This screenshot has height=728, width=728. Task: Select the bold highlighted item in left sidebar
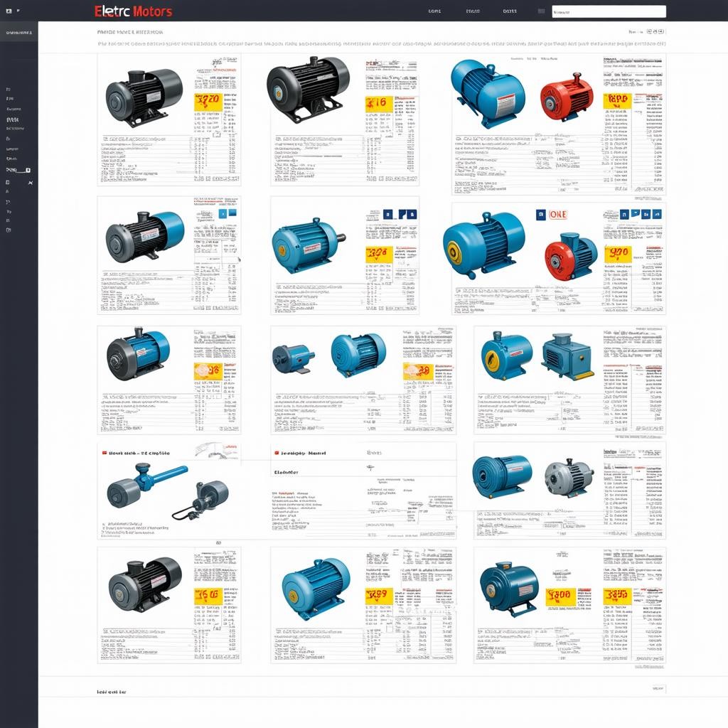12,120
